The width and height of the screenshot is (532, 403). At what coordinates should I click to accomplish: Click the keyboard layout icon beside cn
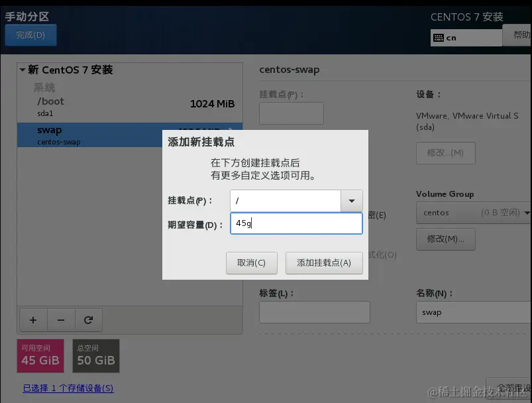coord(439,38)
